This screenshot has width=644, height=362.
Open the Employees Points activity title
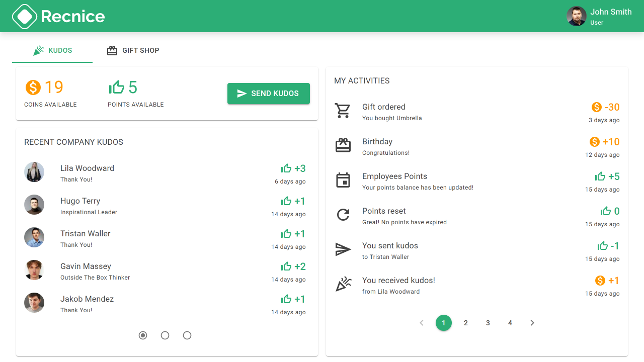[x=394, y=176]
